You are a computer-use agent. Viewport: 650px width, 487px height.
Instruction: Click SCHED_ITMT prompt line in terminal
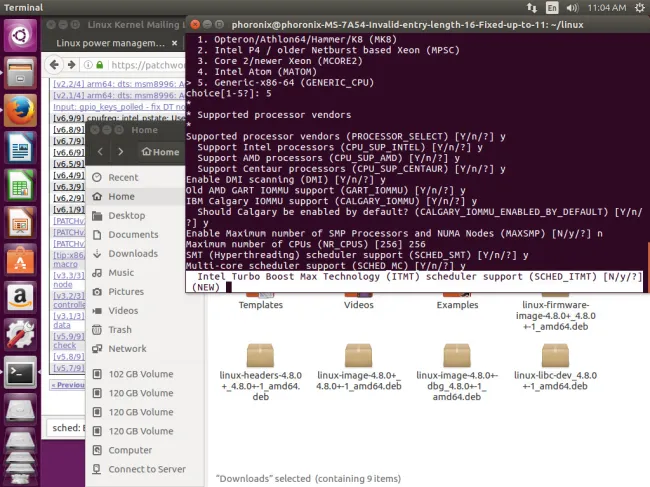(415, 282)
